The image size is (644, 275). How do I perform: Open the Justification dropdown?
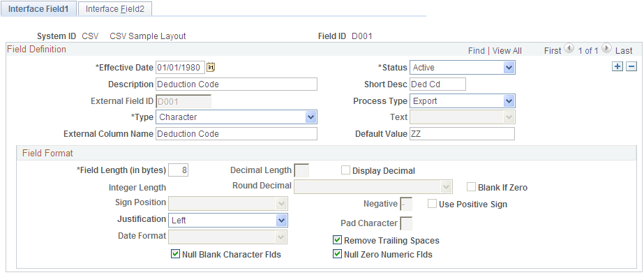coord(228,220)
